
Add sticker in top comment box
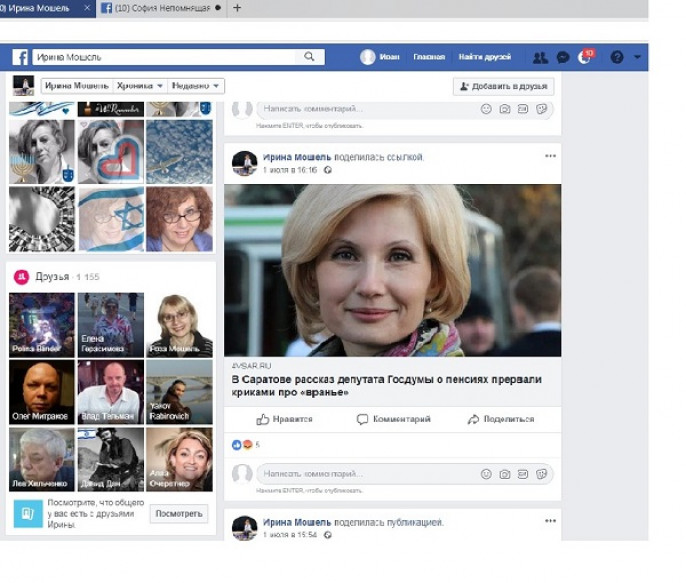point(542,109)
